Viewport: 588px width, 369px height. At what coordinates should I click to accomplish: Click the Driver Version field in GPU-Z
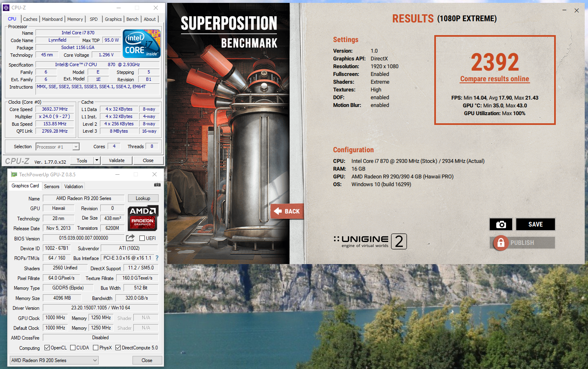101,308
